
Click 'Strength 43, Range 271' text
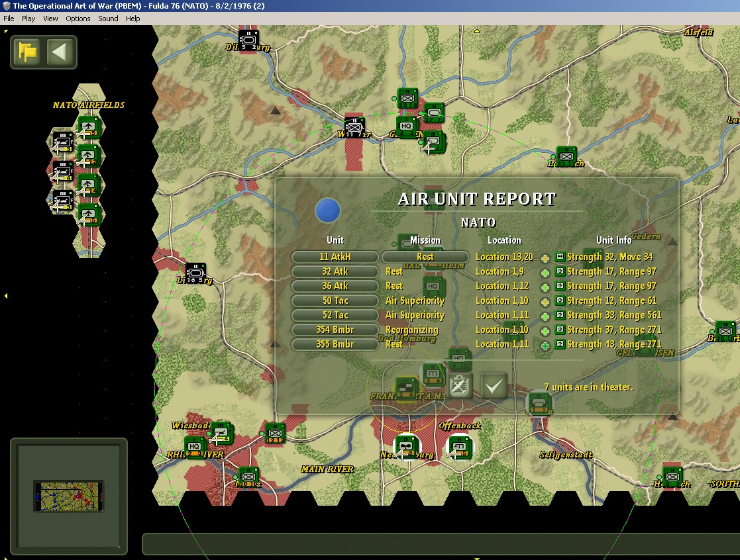point(614,345)
